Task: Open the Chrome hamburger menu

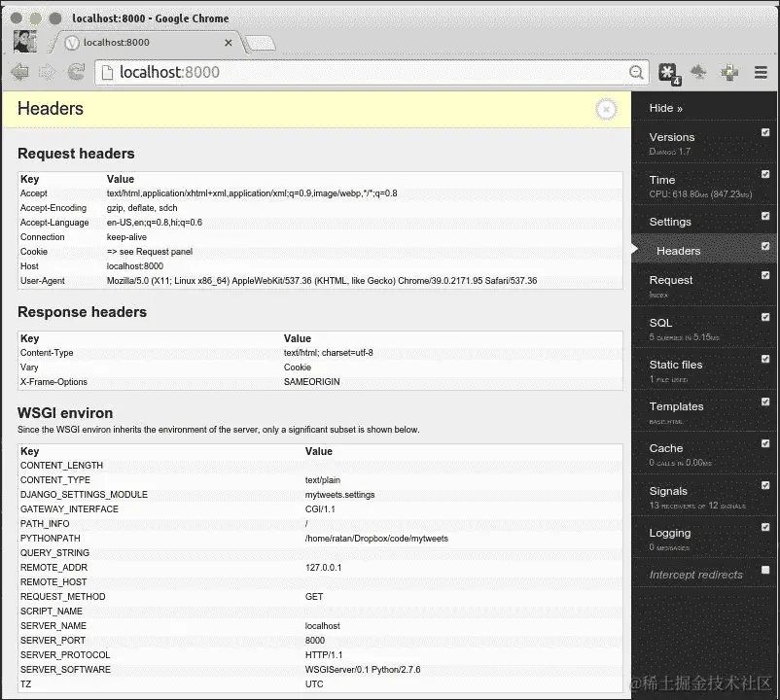Action: 761,73
